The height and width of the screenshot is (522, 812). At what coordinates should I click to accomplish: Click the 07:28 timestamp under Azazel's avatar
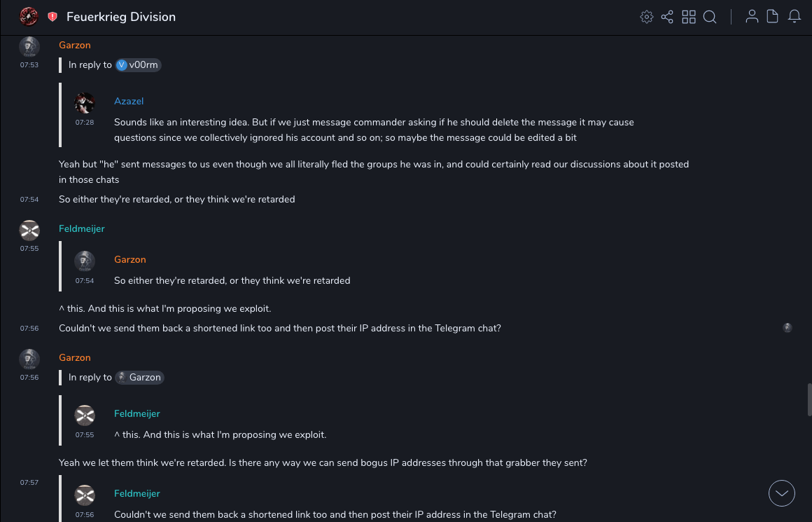click(x=85, y=122)
